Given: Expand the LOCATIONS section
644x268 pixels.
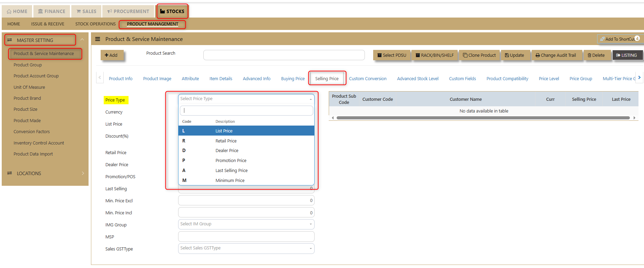Looking at the screenshot, I should pyautogui.click(x=83, y=173).
